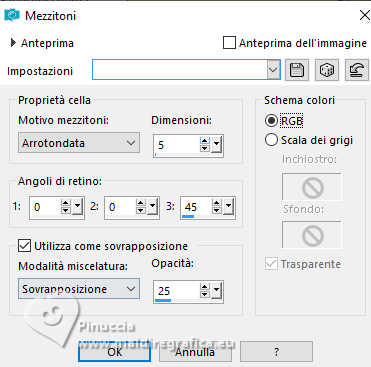Enable Anteprima dell'immagine checkbox
The image size is (371, 367).
pyautogui.click(x=229, y=43)
